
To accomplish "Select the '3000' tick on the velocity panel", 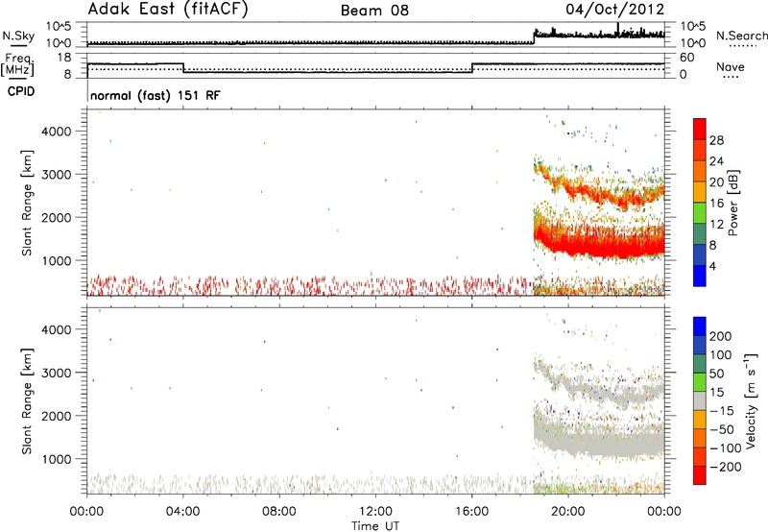I will pos(57,373).
